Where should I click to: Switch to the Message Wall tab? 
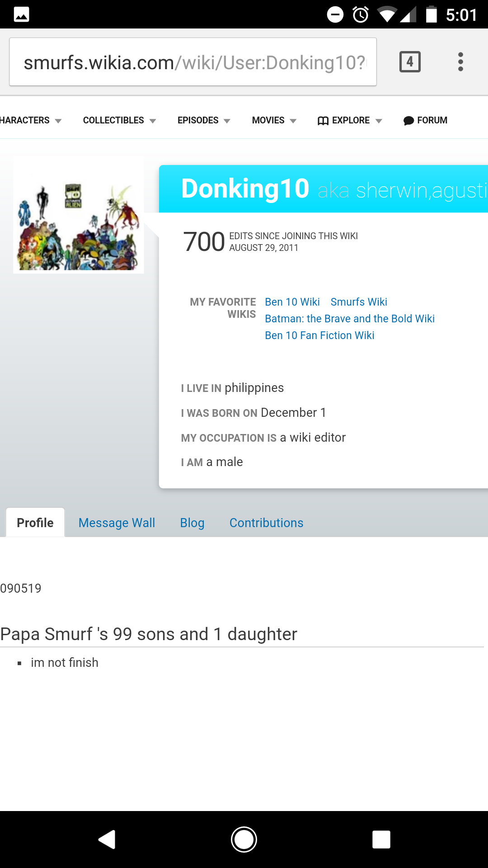pos(117,523)
